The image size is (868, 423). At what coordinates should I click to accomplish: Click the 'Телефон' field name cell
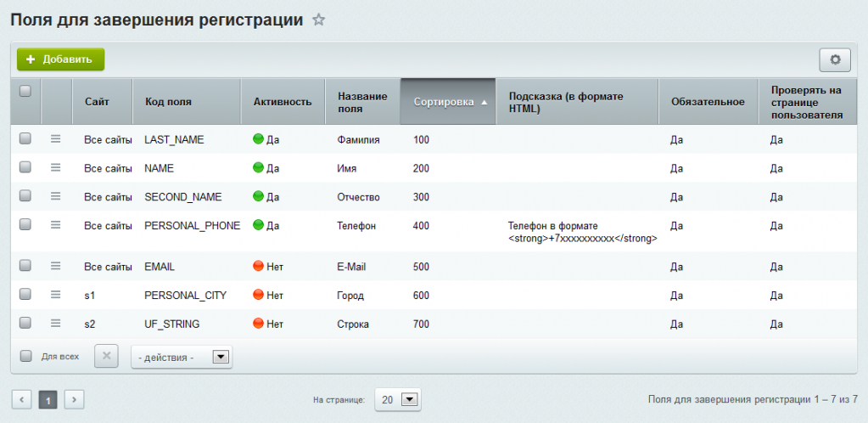pos(356,226)
